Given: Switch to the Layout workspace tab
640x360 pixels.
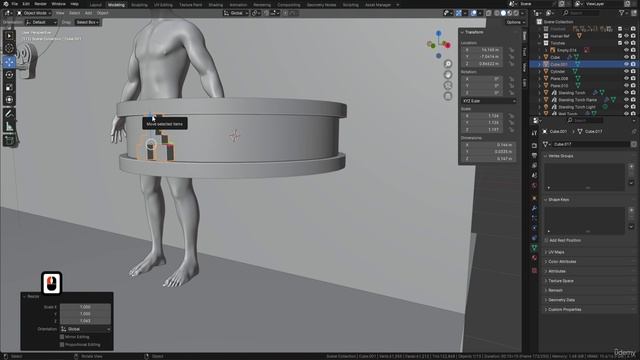Looking at the screenshot, I should click(x=96, y=5).
